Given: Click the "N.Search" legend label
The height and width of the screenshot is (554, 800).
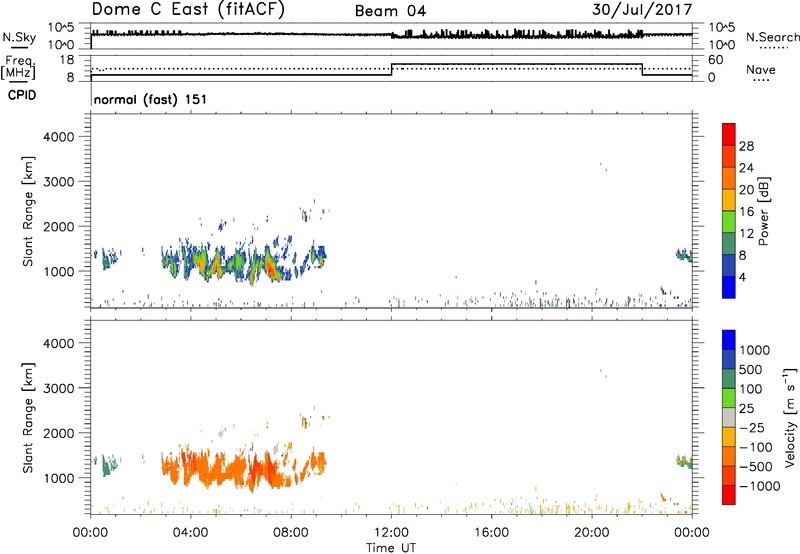Looking at the screenshot, I should (x=772, y=37).
